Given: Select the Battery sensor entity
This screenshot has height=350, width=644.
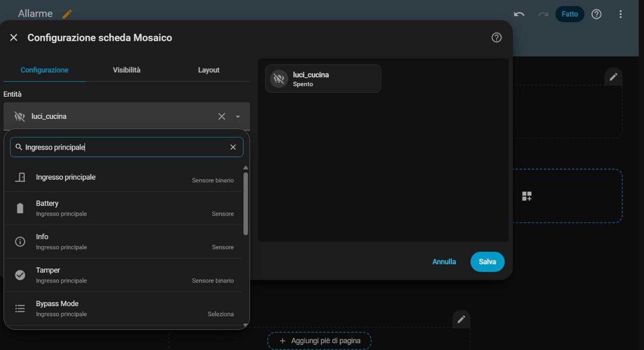Looking at the screenshot, I should pos(123,208).
